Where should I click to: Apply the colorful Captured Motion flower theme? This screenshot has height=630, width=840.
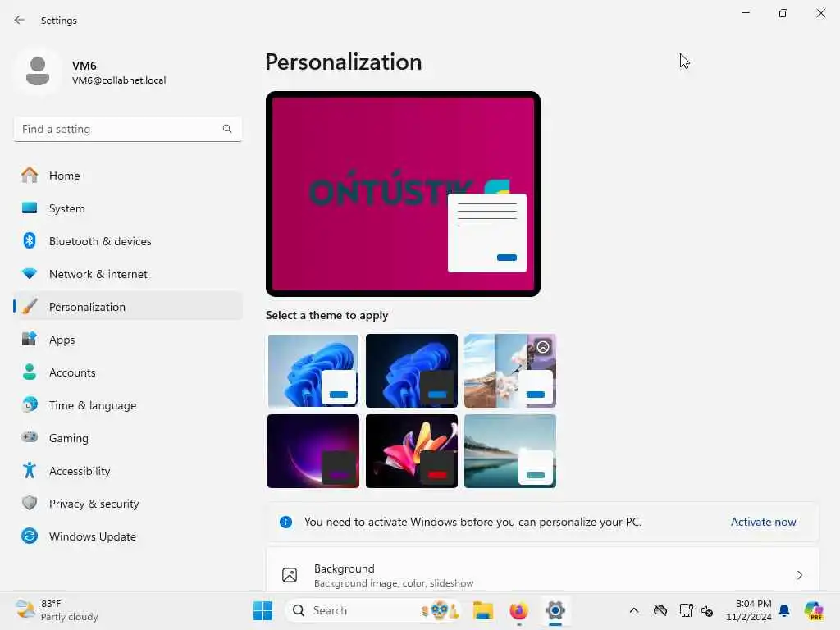click(412, 451)
